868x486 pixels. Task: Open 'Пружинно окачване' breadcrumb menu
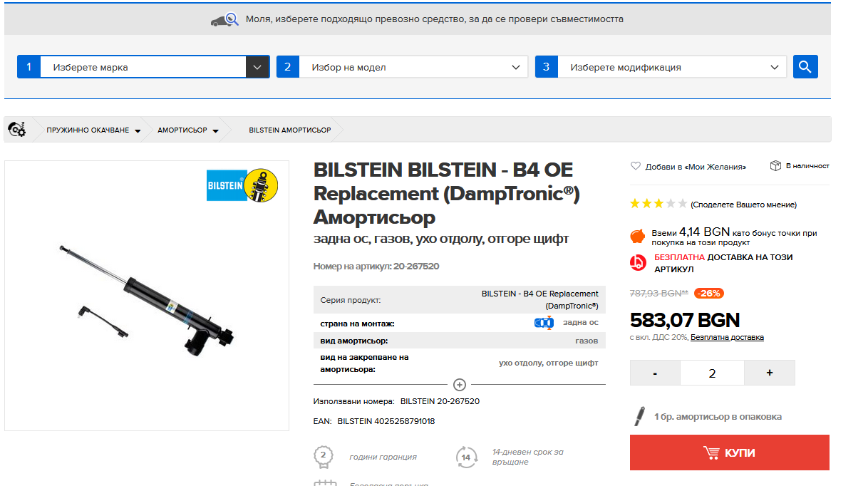pos(93,130)
